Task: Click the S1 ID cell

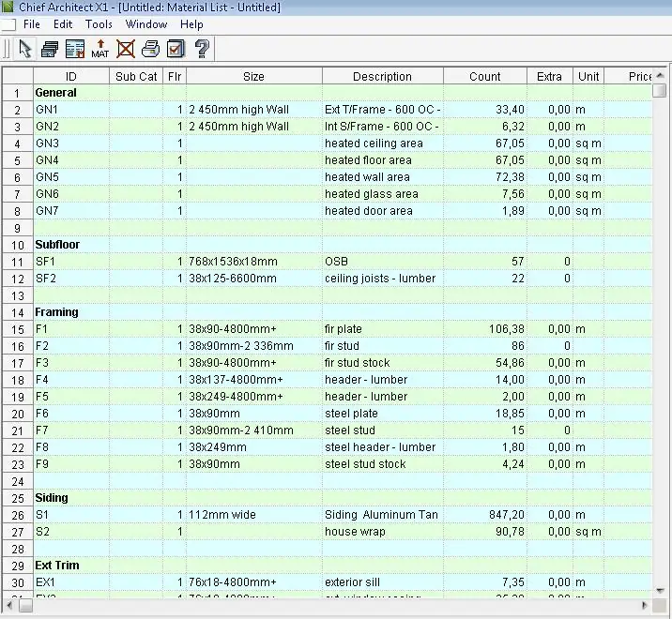Action: (71, 515)
